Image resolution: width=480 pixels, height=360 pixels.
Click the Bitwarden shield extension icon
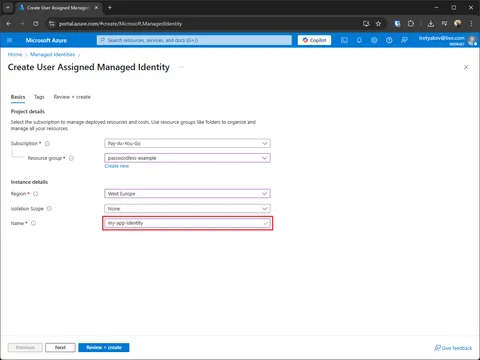pyautogui.click(x=397, y=24)
